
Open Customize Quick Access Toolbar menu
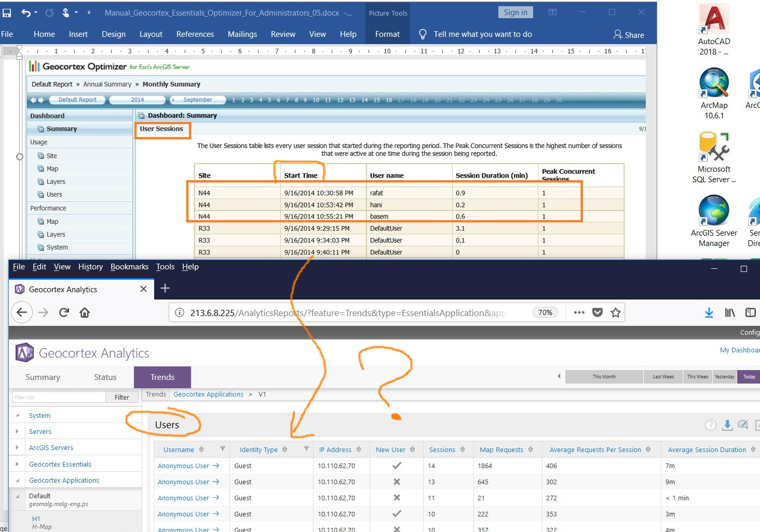click(x=89, y=12)
